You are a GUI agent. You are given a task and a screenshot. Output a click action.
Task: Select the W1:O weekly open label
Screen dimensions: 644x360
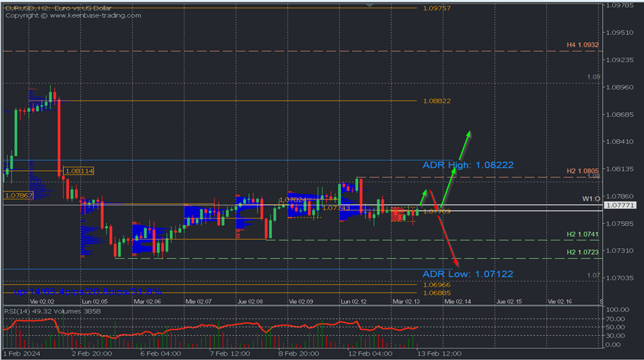tap(591, 199)
